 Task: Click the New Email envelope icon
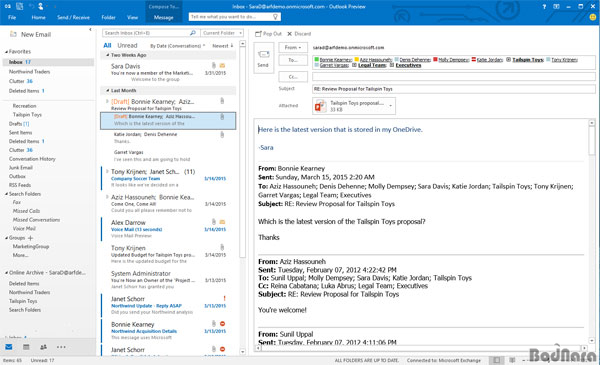(13, 34)
